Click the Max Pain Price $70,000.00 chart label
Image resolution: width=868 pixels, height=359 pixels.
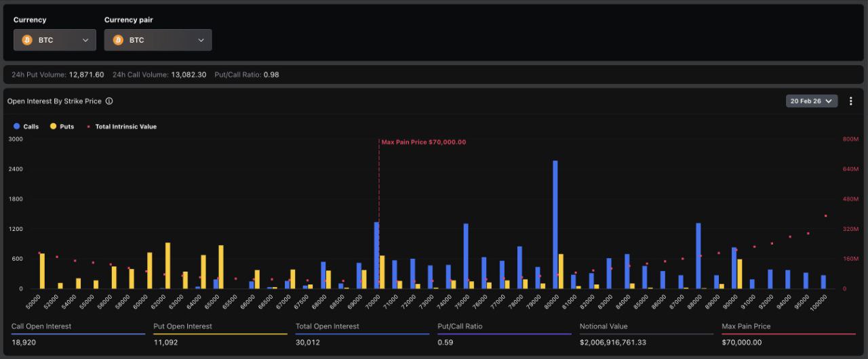(423, 142)
